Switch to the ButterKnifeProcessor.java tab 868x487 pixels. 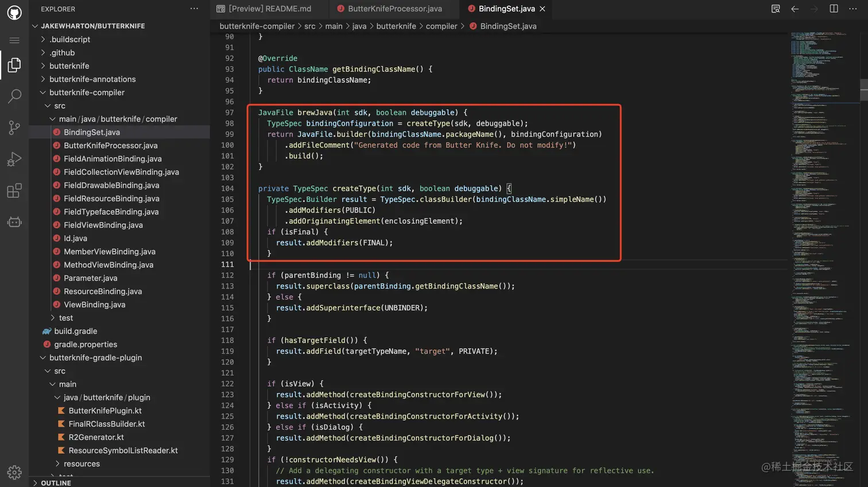[x=394, y=9]
